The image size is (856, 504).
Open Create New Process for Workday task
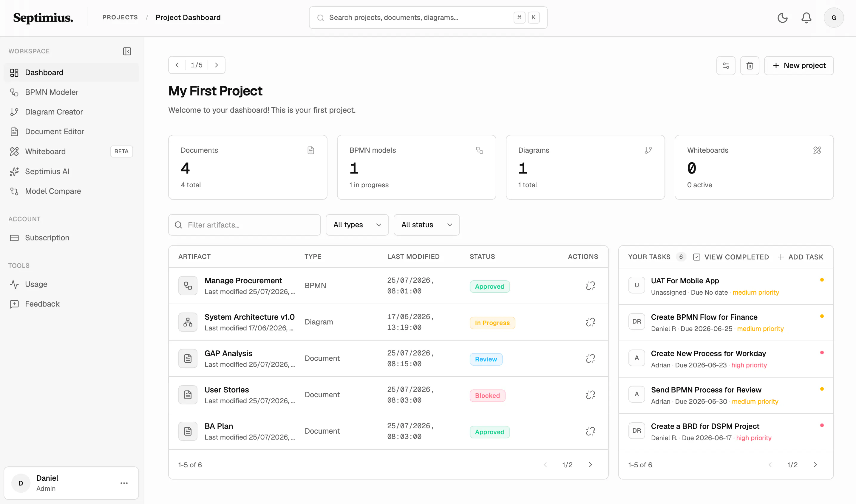pos(726,359)
